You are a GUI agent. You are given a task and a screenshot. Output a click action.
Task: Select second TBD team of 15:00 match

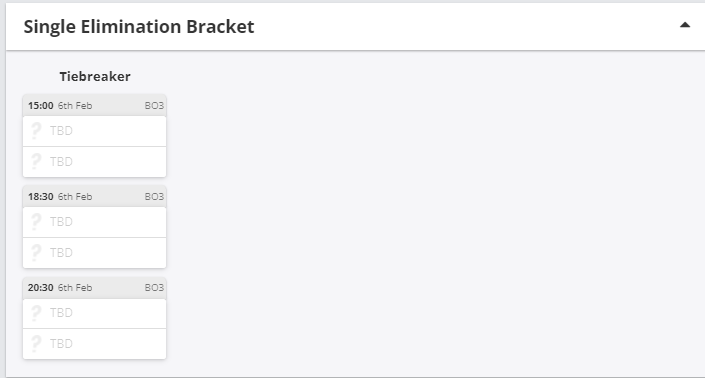(94, 162)
